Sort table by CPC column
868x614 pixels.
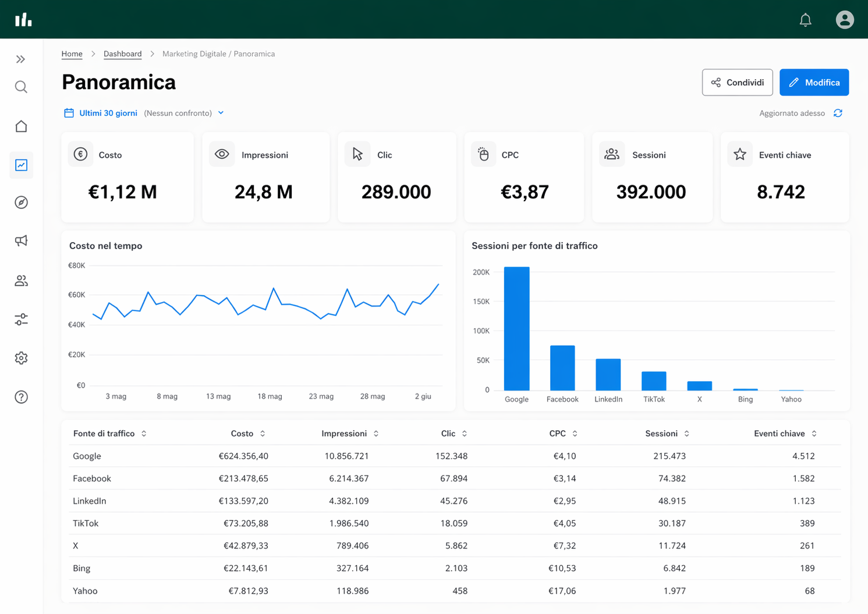pos(563,434)
